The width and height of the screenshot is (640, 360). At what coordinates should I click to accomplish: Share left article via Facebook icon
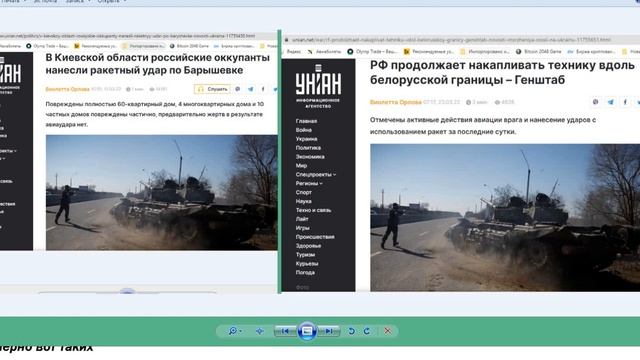[x=263, y=89]
